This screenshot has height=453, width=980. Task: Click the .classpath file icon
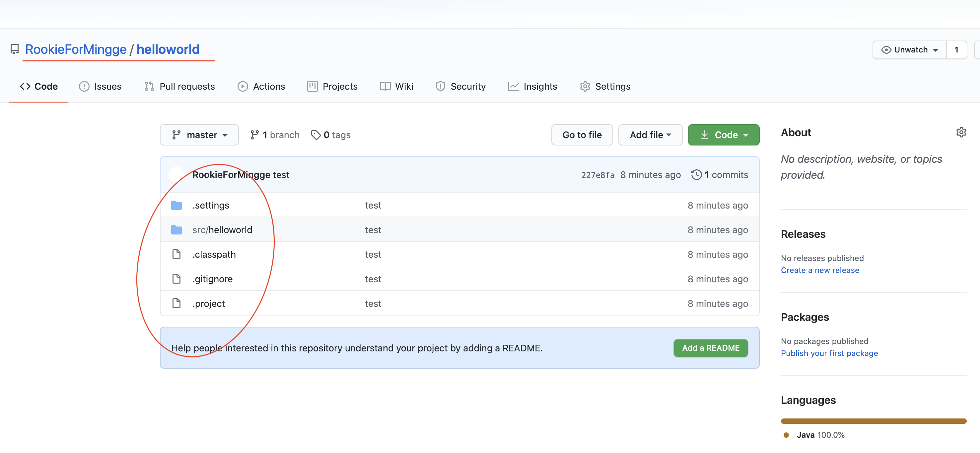coord(176,254)
